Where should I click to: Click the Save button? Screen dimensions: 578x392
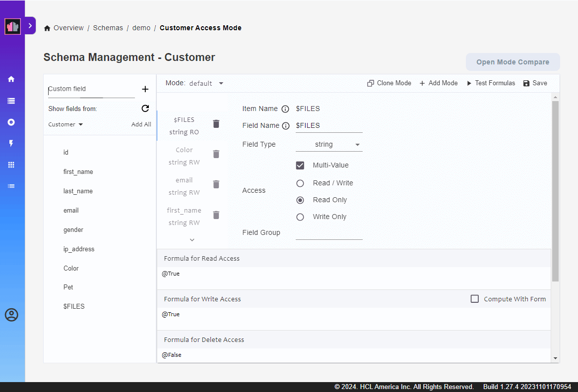pos(535,83)
